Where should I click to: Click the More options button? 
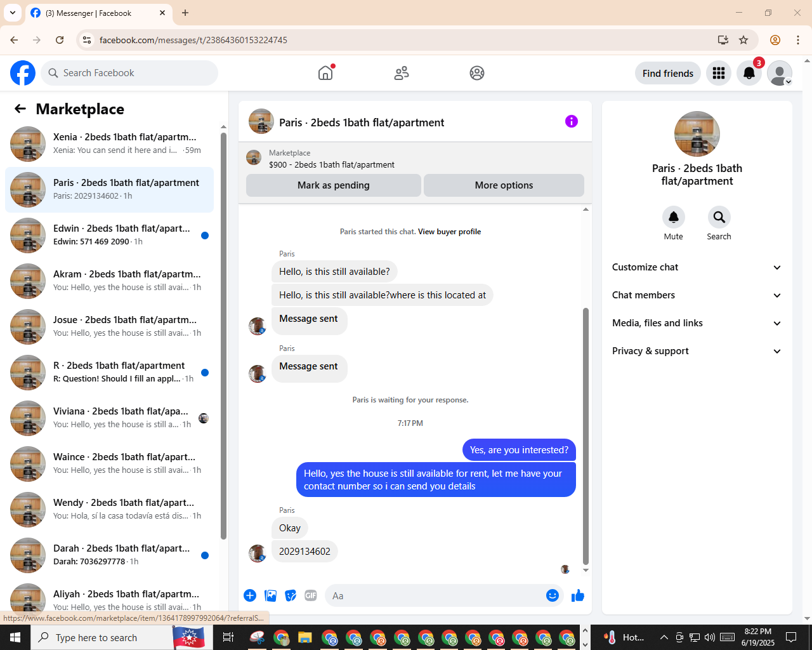click(504, 185)
